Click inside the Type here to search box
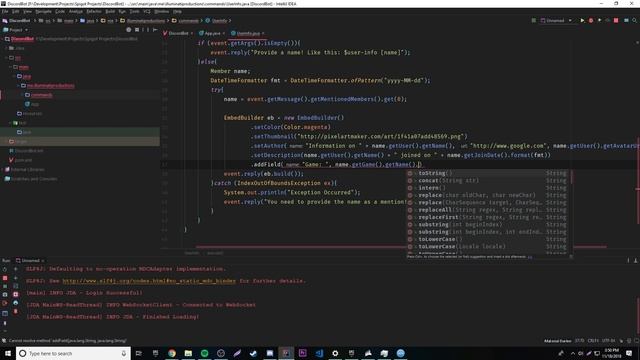 tap(73, 353)
